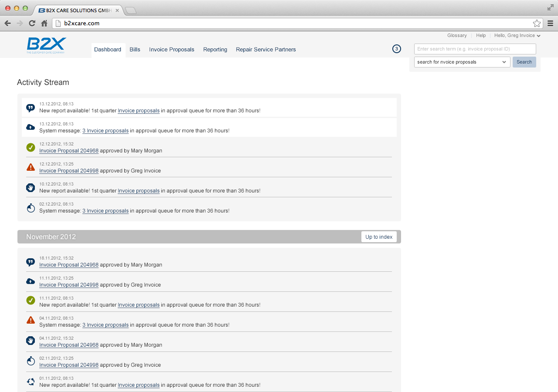This screenshot has height=392, width=558.
Task: Open Invoice Proposal 204968 link dated 12.12.2012
Action: click(x=69, y=151)
